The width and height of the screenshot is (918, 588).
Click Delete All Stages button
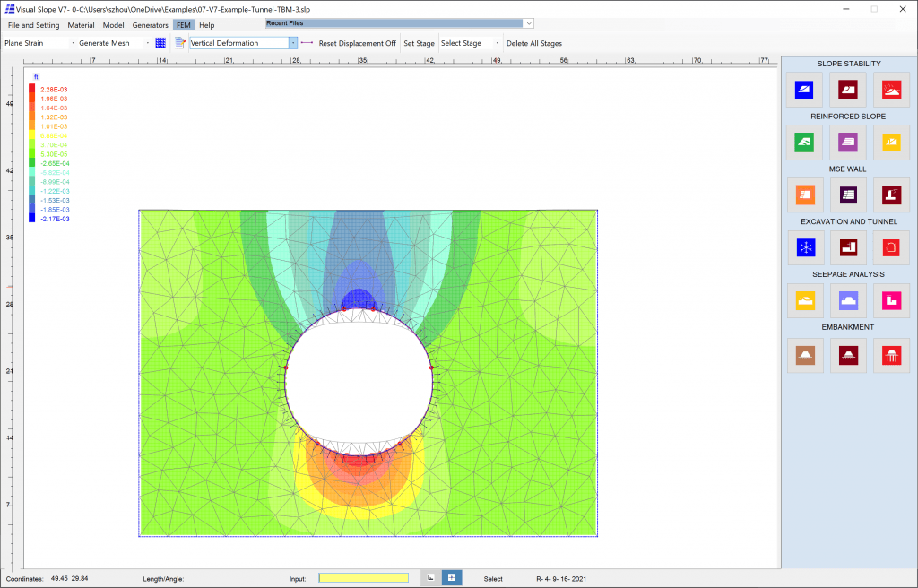coord(534,43)
